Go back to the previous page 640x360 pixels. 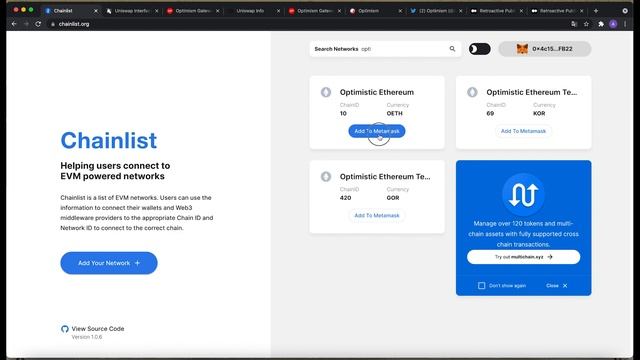pos(14,24)
